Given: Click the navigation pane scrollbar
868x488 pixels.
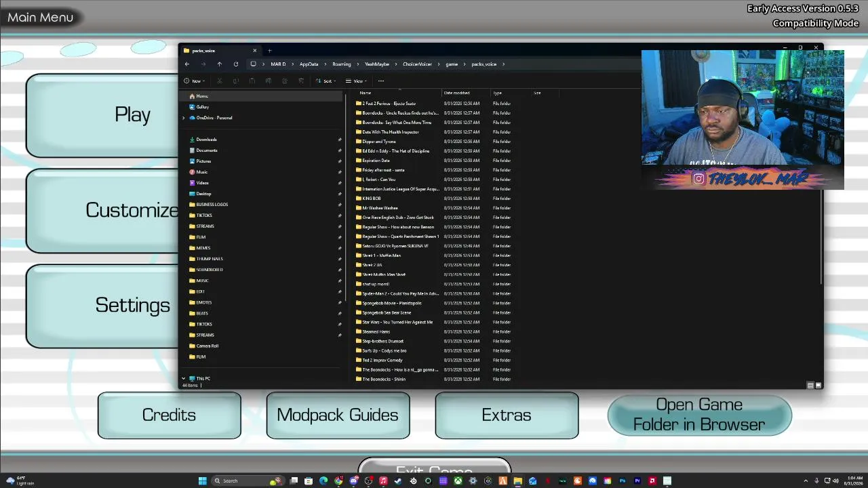Looking at the screenshot, I should pos(346,197).
